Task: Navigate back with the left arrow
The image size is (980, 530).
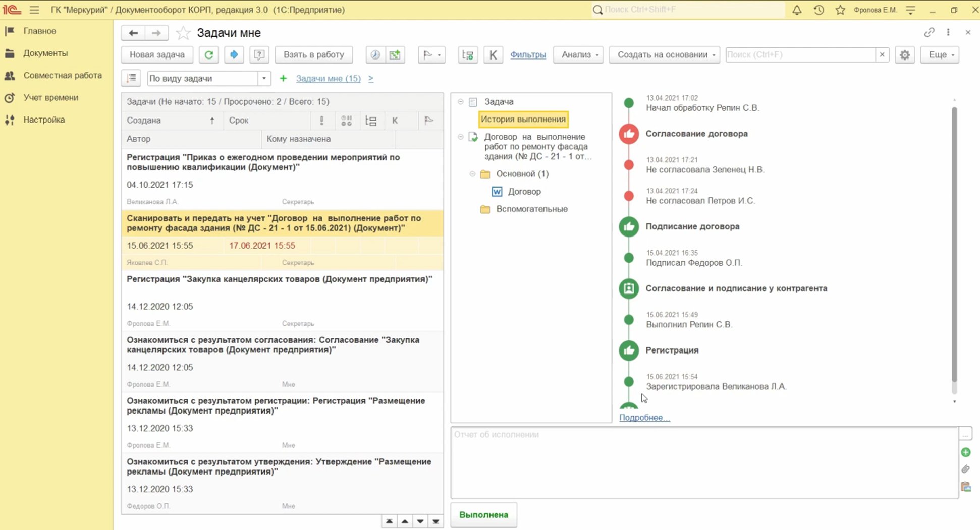Action: click(x=133, y=33)
